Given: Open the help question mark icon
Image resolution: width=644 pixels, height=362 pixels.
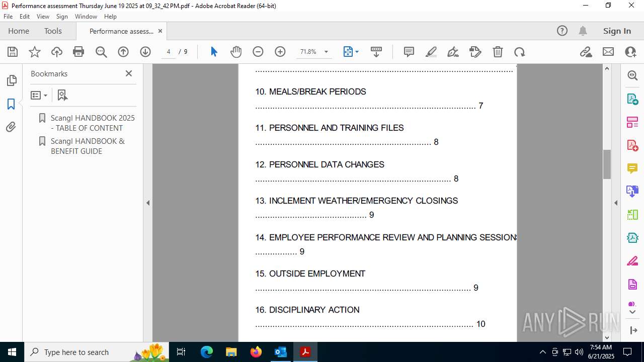Looking at the screenshot, I should click(x=562, y=31).
